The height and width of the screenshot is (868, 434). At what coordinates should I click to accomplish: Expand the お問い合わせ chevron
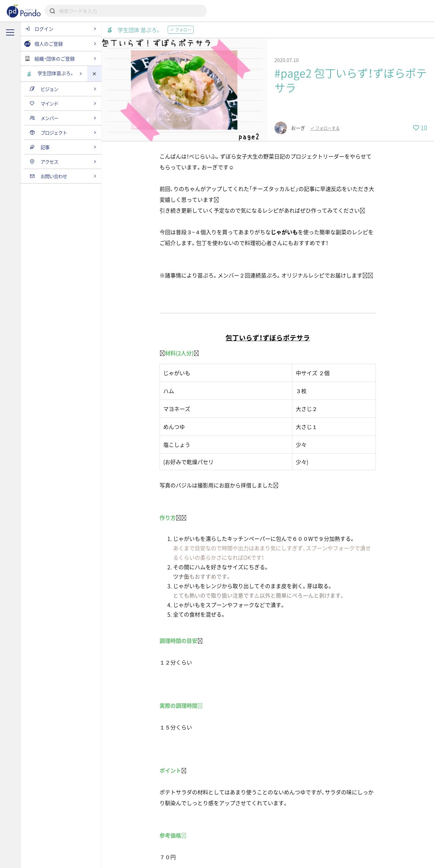pos(95,176)
